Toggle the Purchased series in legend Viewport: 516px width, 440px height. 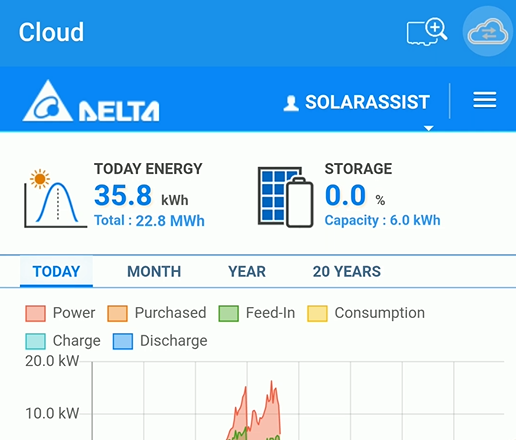click(x=157, y=313)
